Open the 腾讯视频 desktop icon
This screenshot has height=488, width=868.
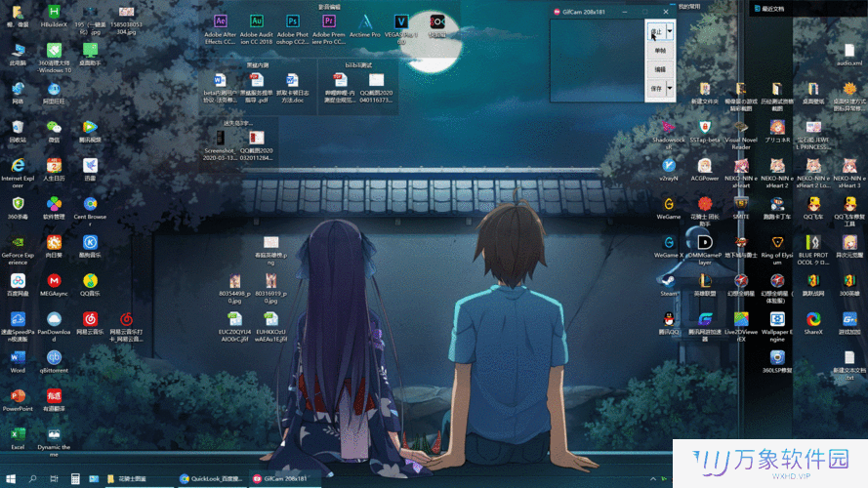tap(90, 132)
